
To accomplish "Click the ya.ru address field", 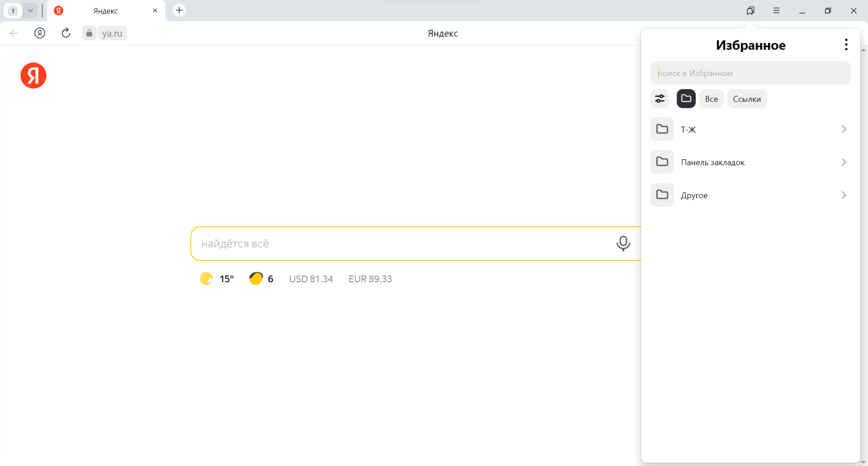I will (x=112, y=33).
